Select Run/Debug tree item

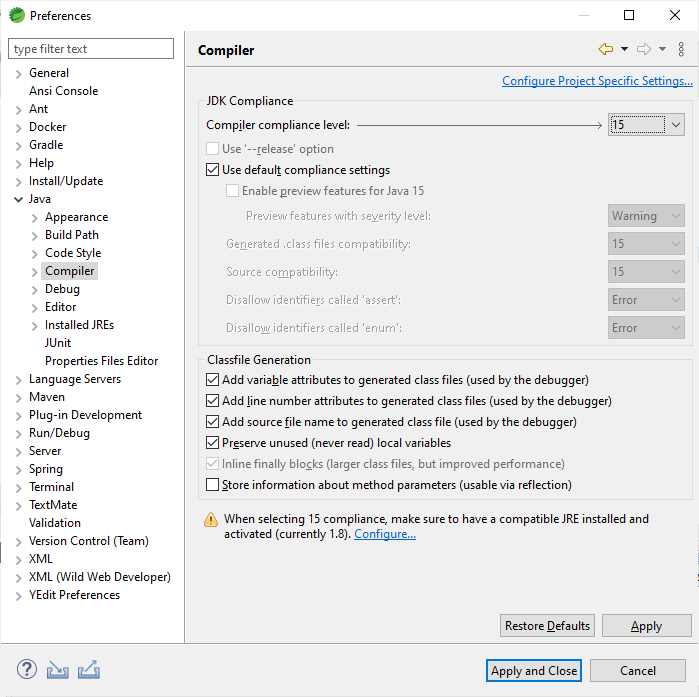59,433
